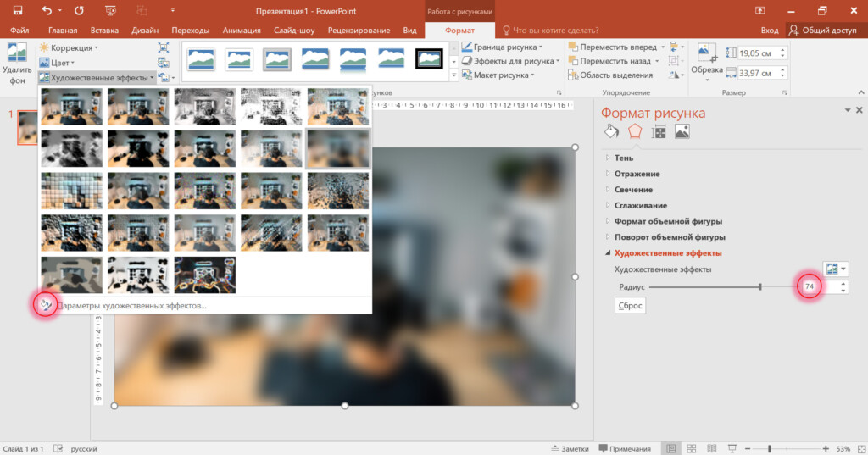
Task: Switch to the Size & Properties panel icon
Action: (659, 130)
